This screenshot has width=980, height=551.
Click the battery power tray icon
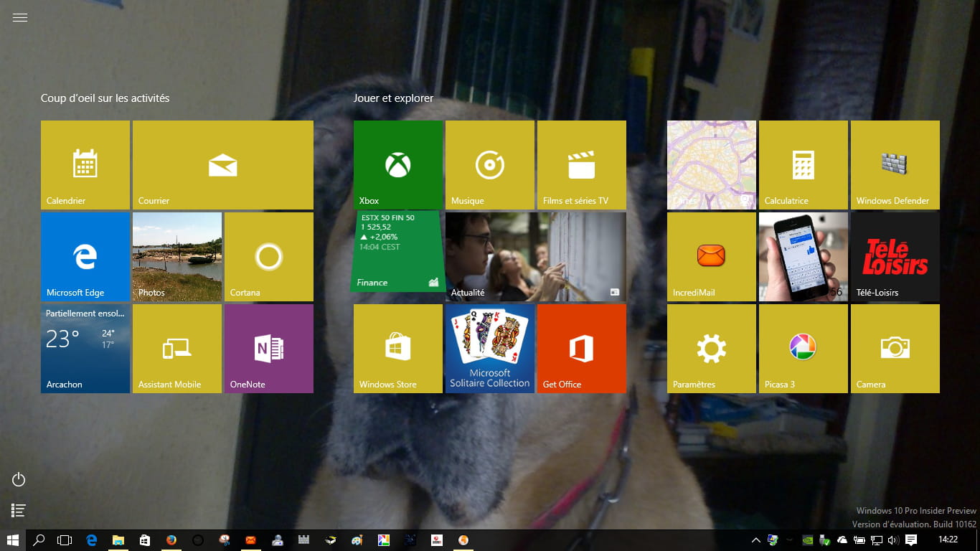pyautogui.click(x=859, y=540)
